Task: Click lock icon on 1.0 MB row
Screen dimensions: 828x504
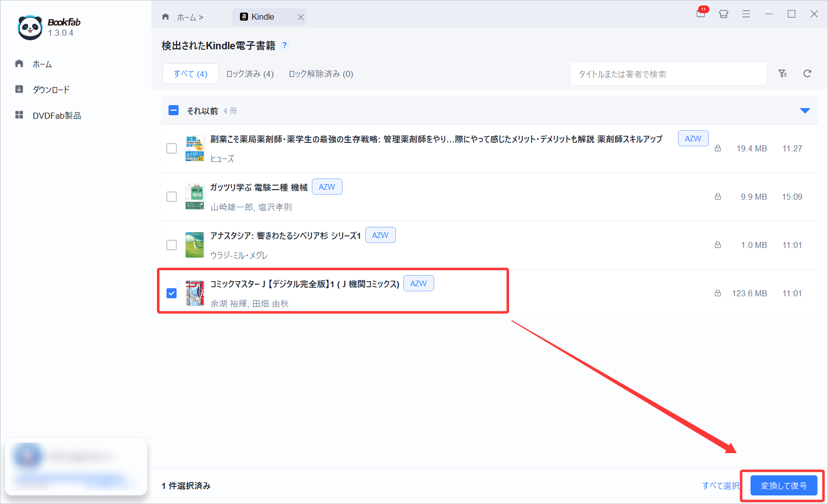Action: [x=718, y=245]
